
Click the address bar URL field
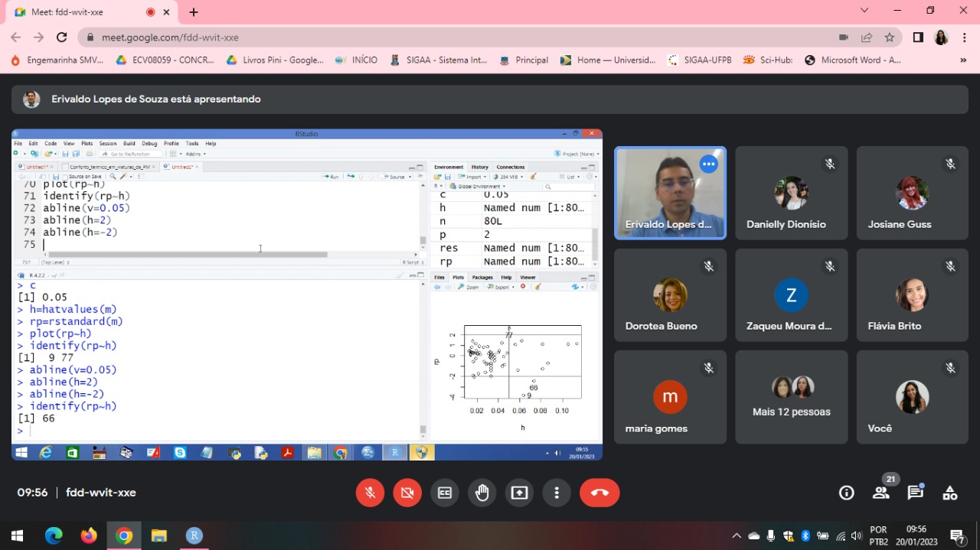pyautogui.click(x=459, y=37)
